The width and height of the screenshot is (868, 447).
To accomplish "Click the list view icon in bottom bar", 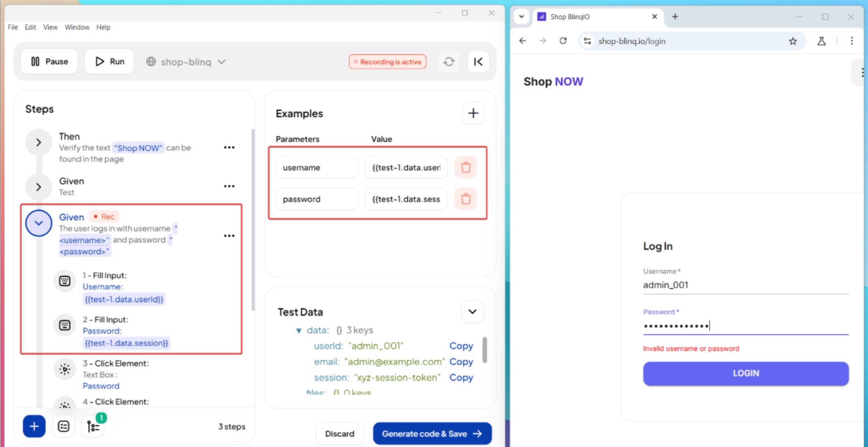I will 64,426.
